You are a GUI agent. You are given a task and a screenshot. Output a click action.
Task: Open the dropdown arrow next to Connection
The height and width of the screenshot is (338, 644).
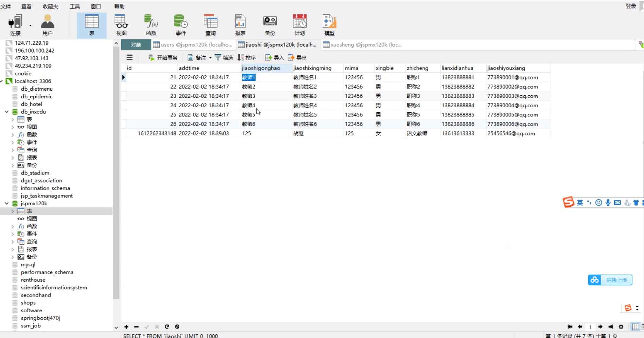pyautogui.click(x=31, y=25)
